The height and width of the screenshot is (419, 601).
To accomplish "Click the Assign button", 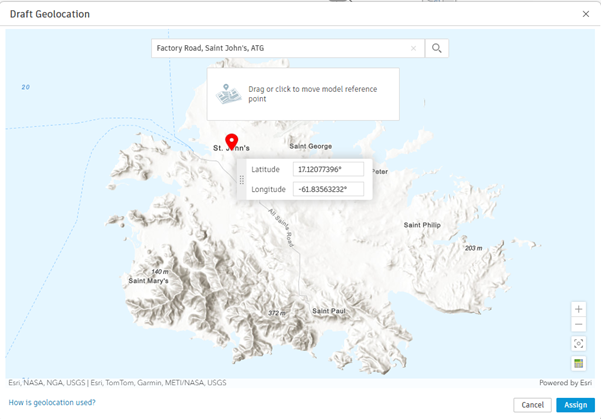I will coord(575,405).
